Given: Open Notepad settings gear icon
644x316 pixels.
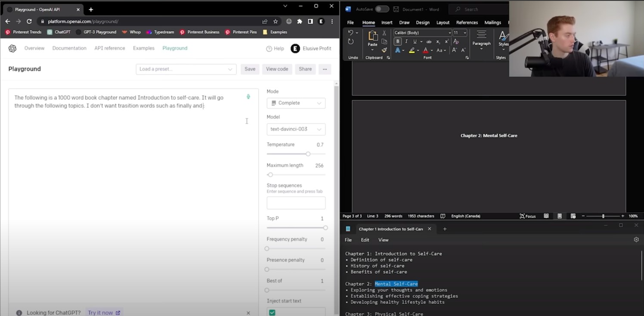Looking at the screenshot, I should coord(636,240).
